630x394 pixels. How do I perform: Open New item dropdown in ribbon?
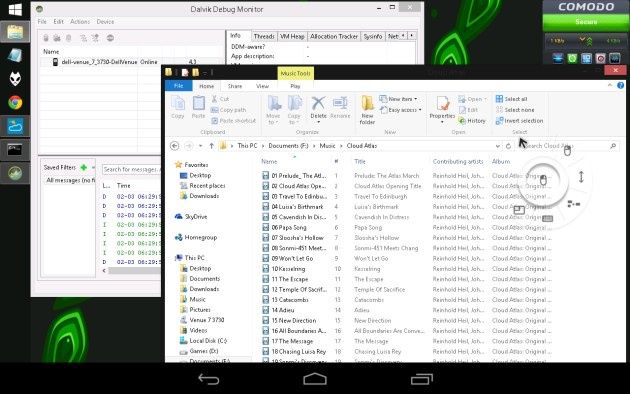[398, 99]
